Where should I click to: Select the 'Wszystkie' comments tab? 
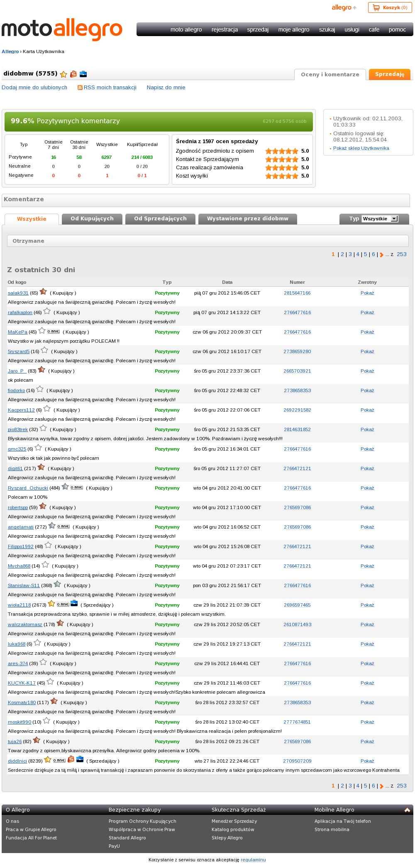tap(32, 219)
